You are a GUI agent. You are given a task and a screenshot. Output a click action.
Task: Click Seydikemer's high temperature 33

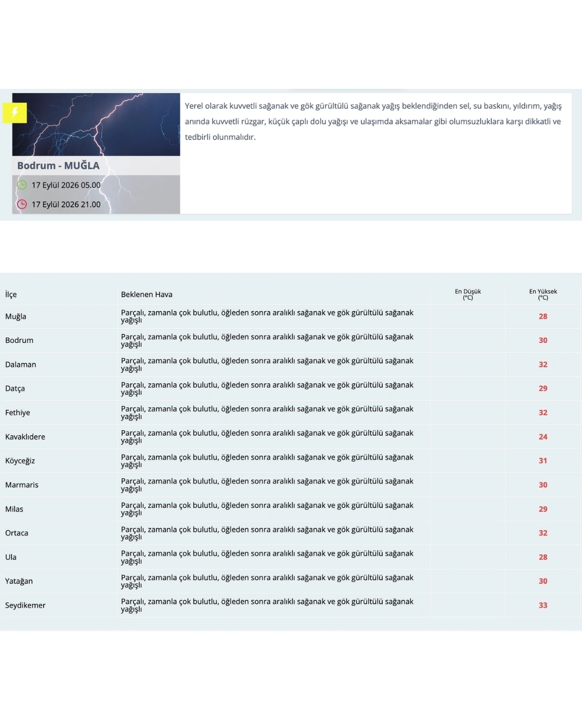(543, 606)
